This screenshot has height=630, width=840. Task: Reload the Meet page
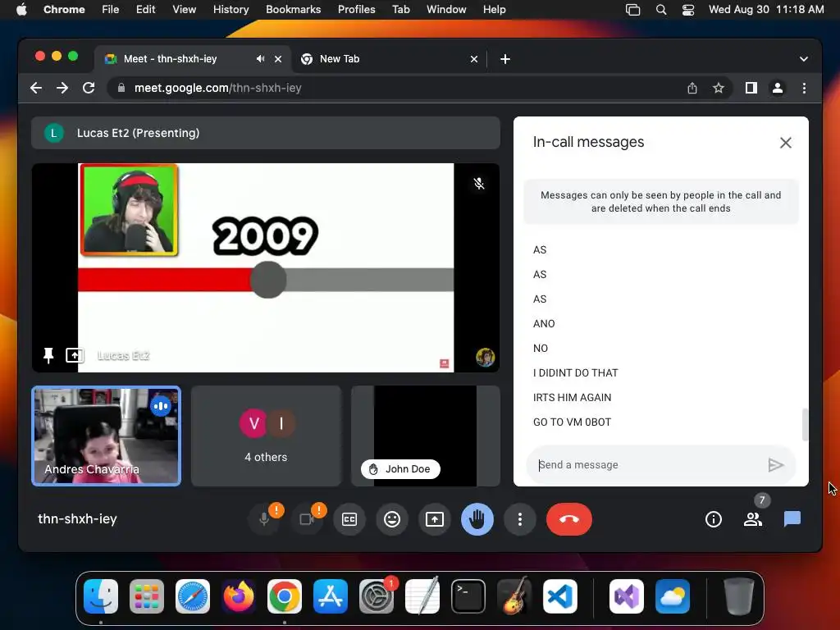[x=89, y=88]
